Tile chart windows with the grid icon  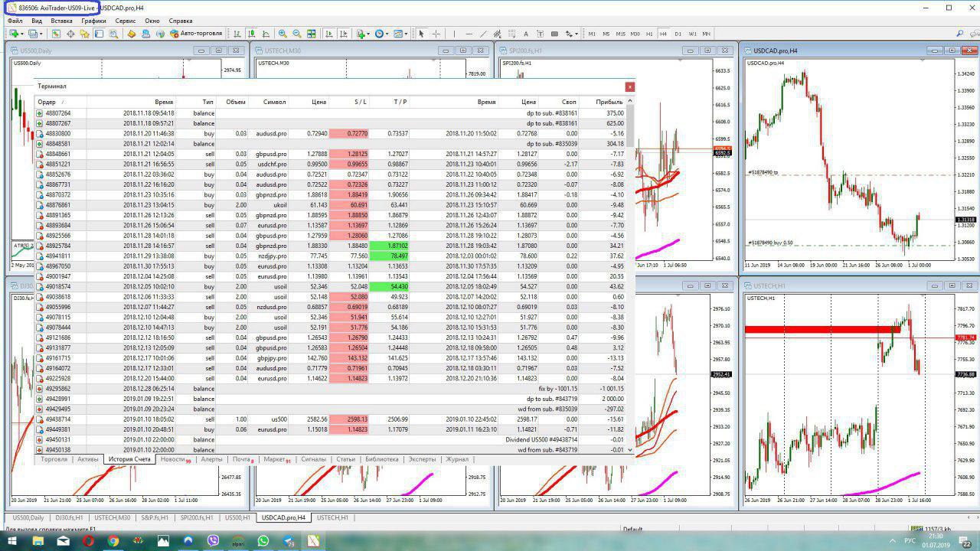311,34
